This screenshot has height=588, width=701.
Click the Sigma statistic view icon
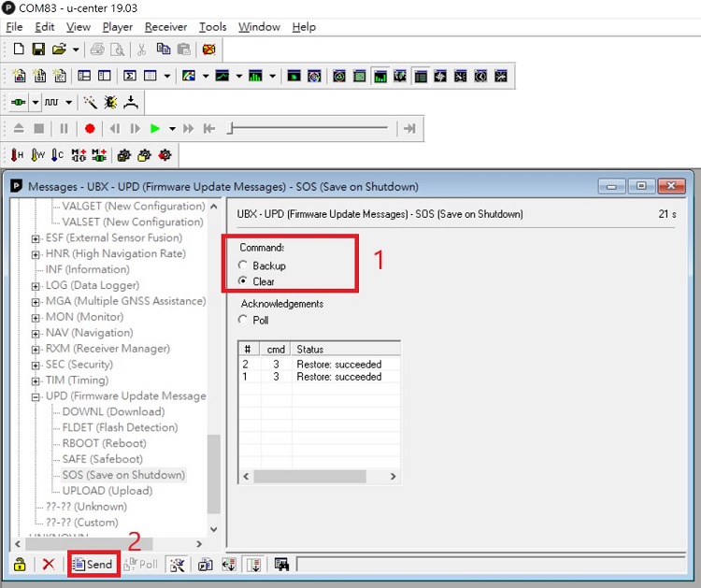(130, 76)
